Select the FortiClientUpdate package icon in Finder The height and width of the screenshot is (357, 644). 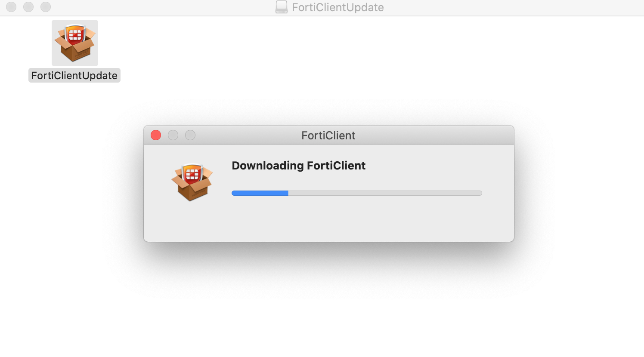pos(75,43)
